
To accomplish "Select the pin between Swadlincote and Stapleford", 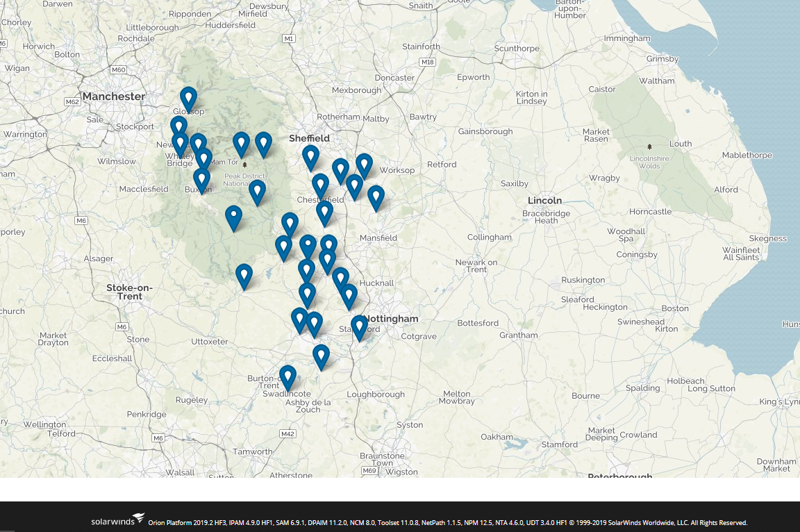I will [321, 356].
